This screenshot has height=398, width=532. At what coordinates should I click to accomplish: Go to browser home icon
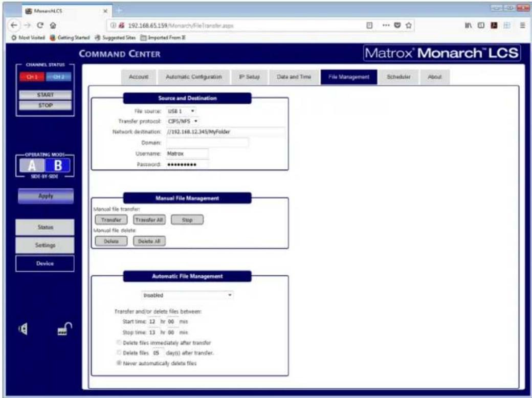pyautogui.click(x=53, y=26)
